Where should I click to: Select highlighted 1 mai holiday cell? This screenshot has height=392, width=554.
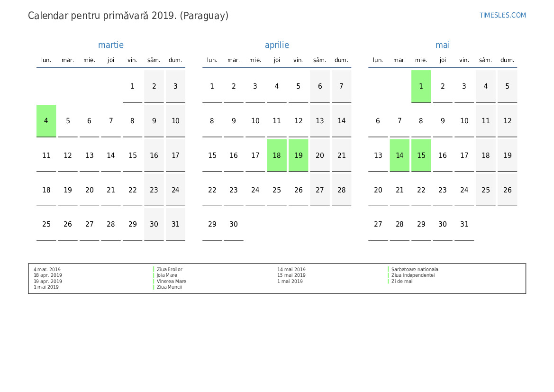pos(421,86)
